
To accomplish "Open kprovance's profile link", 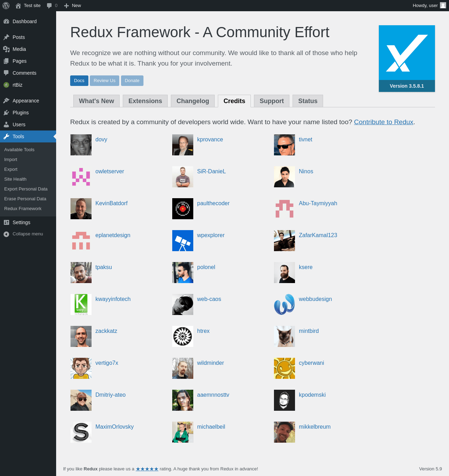I will (x=210, y=140).
